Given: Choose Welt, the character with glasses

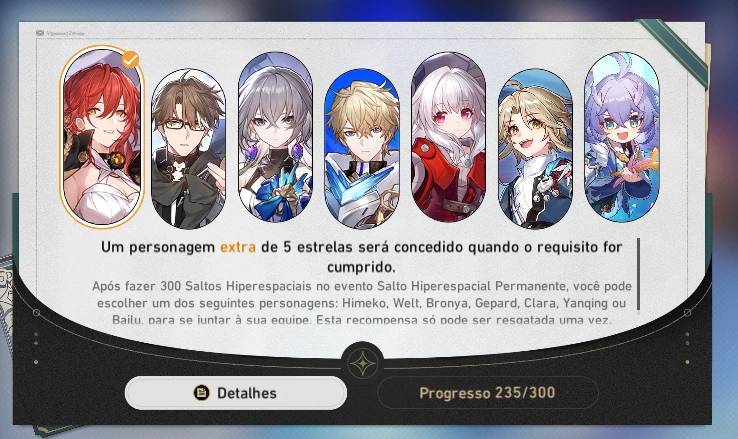Looking at the screenshot, I should [x=188, y=149].
